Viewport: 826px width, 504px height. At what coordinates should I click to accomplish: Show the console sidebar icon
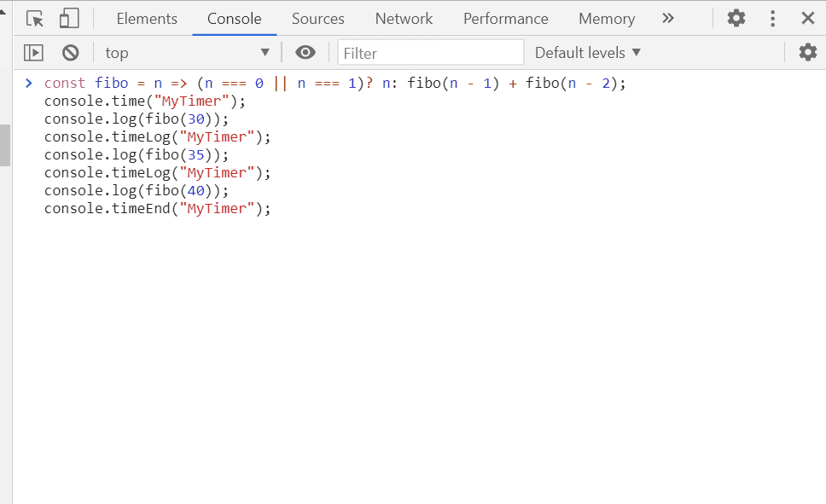tap(32, 52)
